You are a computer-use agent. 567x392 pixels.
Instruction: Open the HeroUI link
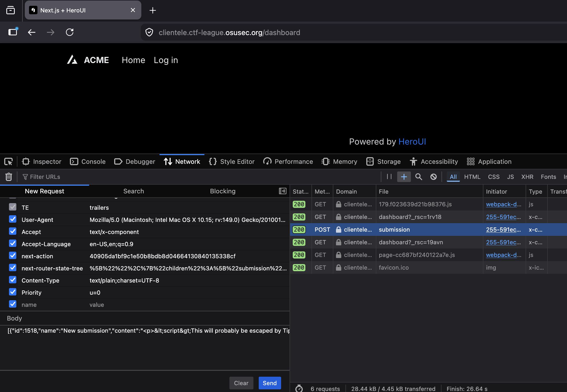(412, 142)
